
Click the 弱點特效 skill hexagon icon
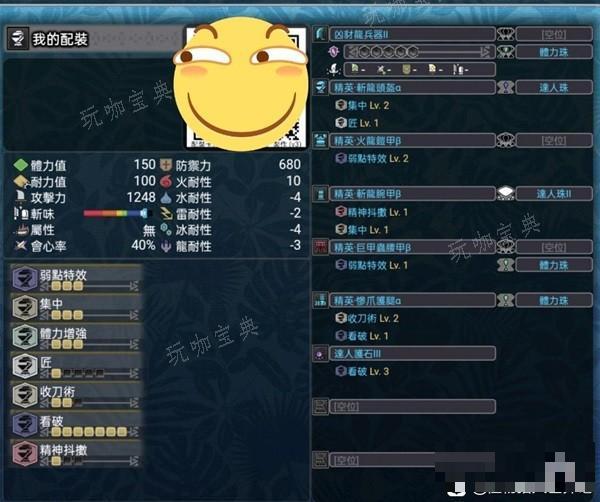(x=24, y=279)
